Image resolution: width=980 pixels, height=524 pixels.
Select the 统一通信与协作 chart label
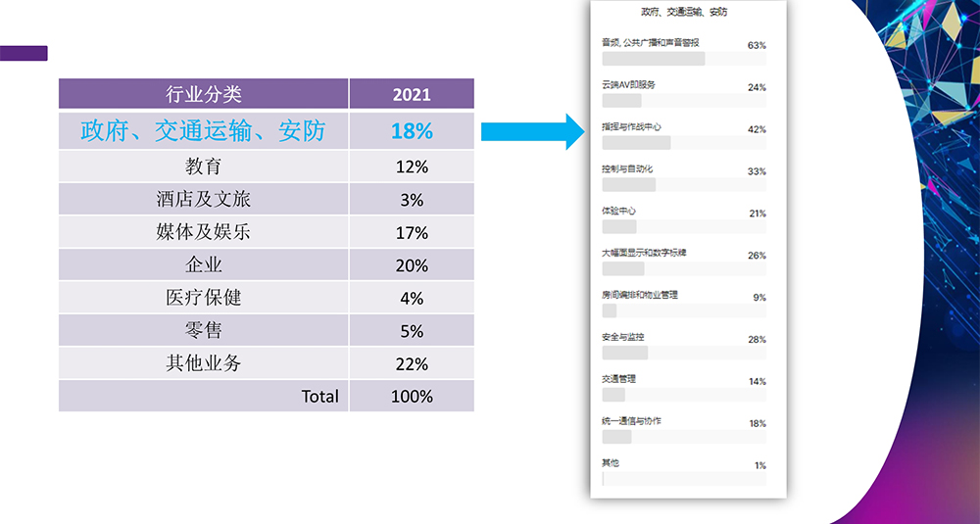631,420
